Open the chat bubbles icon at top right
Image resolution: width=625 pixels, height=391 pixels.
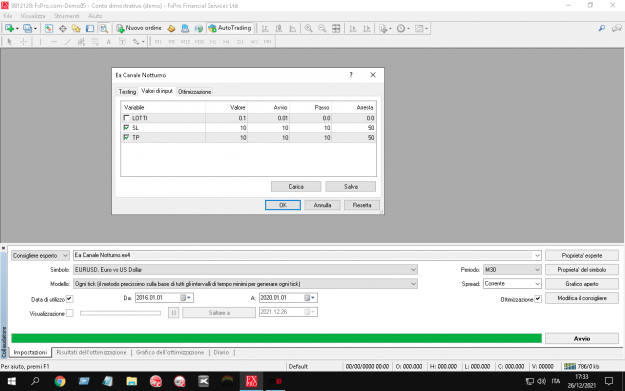617,28
